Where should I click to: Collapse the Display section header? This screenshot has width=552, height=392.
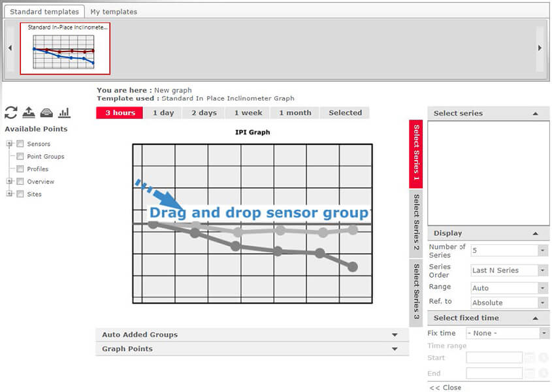tap(535, 233)
